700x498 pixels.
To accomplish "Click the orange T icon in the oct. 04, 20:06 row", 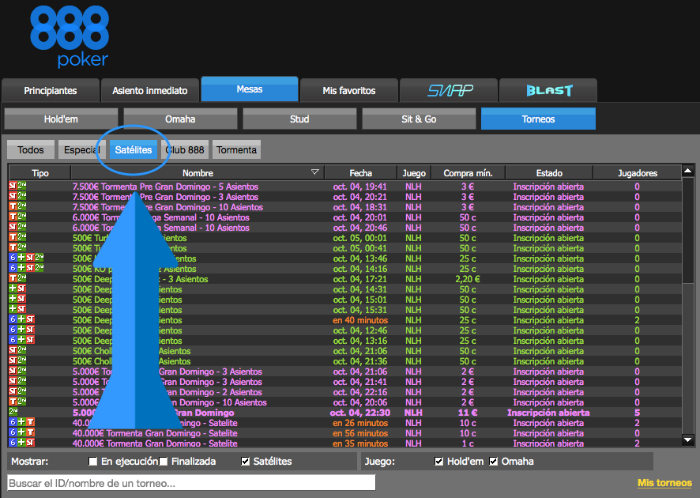I will click(x=13, y=402).
